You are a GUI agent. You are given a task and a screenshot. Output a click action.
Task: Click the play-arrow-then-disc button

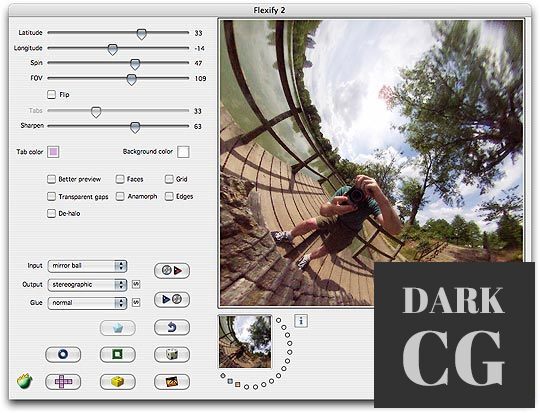click(172, 299)
